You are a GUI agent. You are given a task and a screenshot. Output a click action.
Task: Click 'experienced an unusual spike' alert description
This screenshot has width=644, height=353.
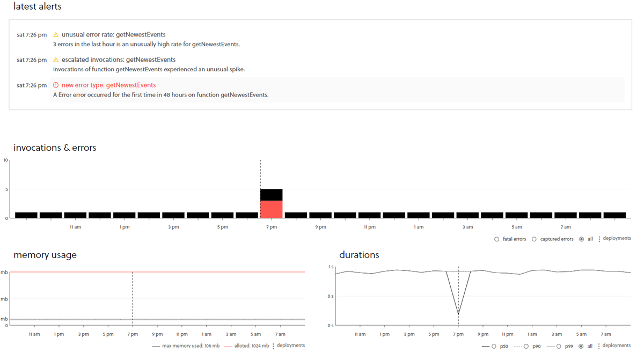[x=149, y=70]
